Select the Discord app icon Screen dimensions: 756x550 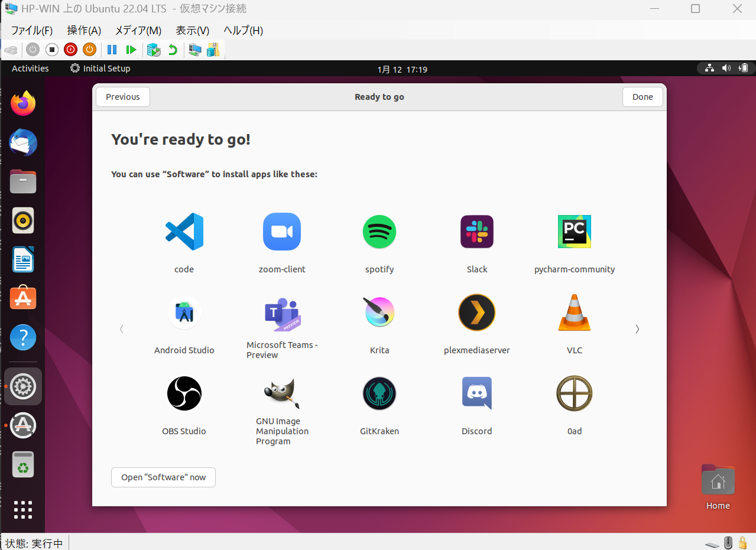click(x=477, y=393)
